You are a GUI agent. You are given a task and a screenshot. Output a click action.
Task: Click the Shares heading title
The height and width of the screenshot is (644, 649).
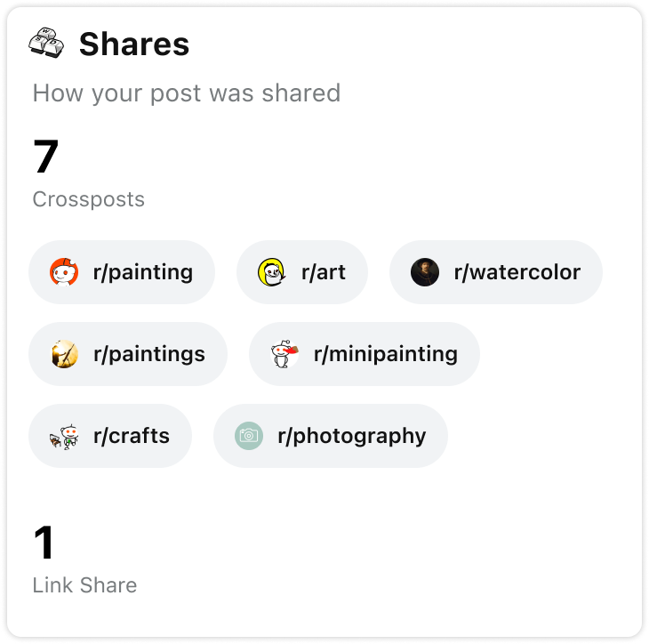[133, 44]
